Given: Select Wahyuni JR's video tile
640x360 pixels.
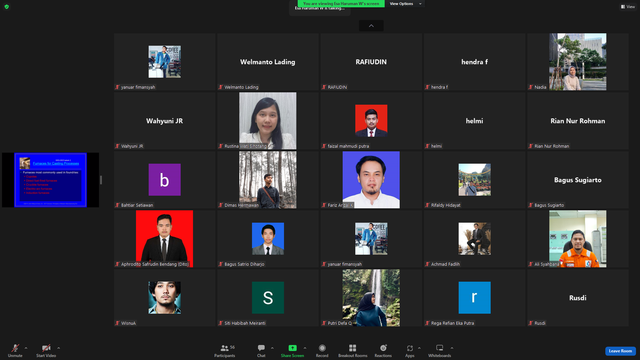Looking at the screenshot, I should (164, 121).
